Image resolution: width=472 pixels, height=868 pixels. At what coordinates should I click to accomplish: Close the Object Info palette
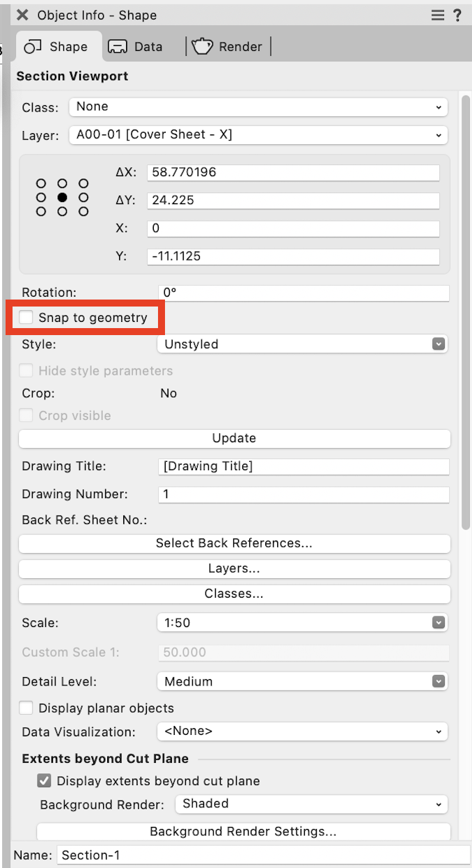(x=22, y=15)
